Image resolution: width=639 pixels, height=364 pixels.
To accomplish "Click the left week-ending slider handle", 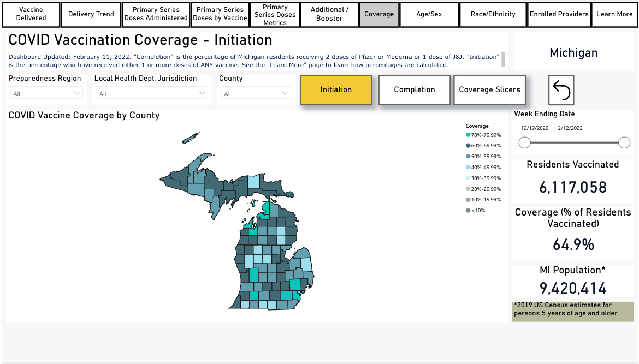I will tap(524, 142).
